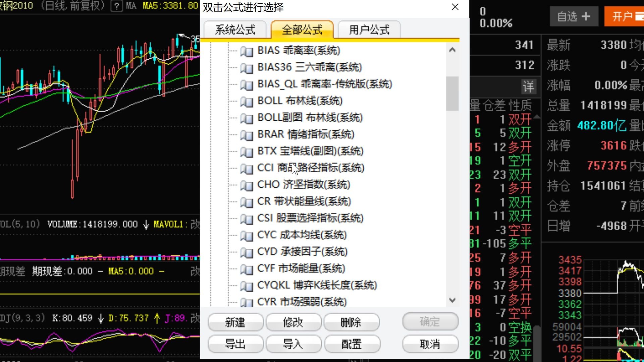Select CCI 商品路径指标(系统) formula
Screen dimensions: 644x362
pyautogui.click(x=311, y=168)
